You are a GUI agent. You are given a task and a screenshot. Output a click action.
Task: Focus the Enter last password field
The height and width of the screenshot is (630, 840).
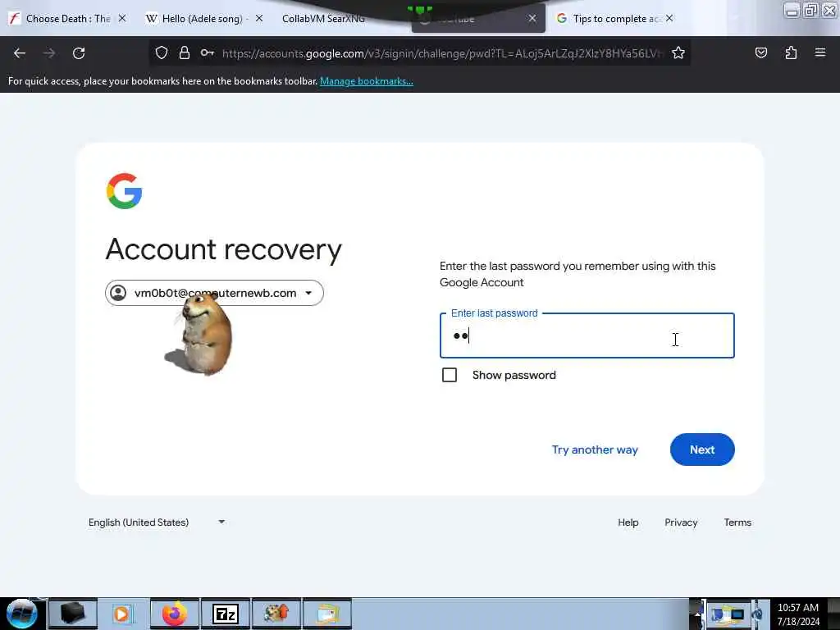point(587,336)
